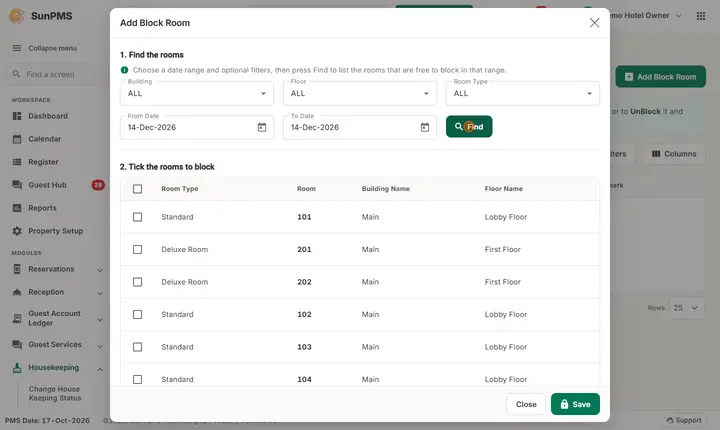Click the Calendar sidebar icon
Viewport: 720px width, 430px height.
(17, 139)
